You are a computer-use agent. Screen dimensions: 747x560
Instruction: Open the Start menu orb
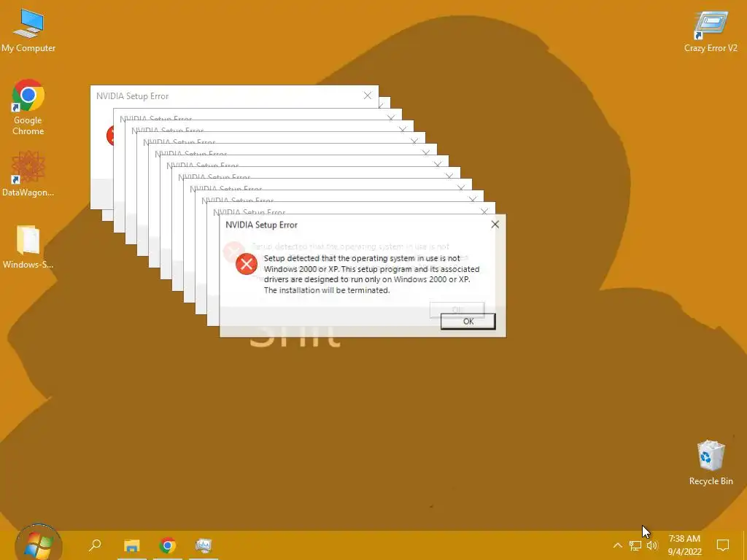click(38, 544)
